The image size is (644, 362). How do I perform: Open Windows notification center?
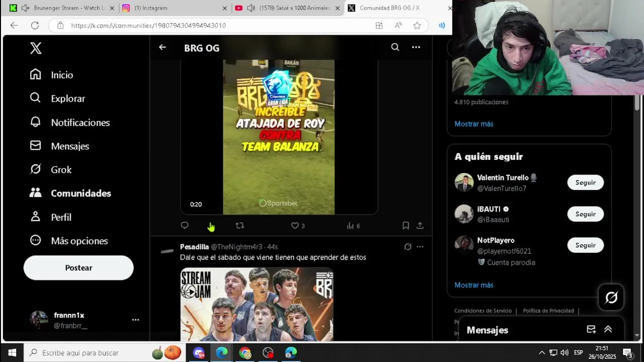click(628, 353)
